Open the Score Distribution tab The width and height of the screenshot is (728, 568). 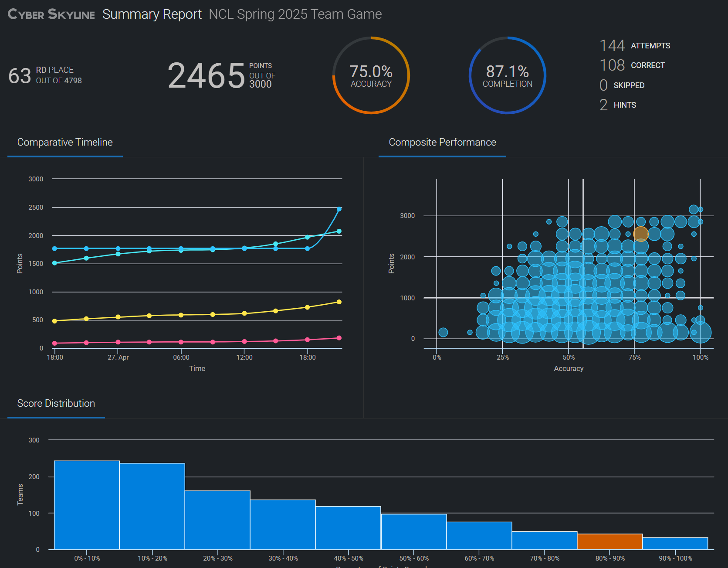pos(56,404)
